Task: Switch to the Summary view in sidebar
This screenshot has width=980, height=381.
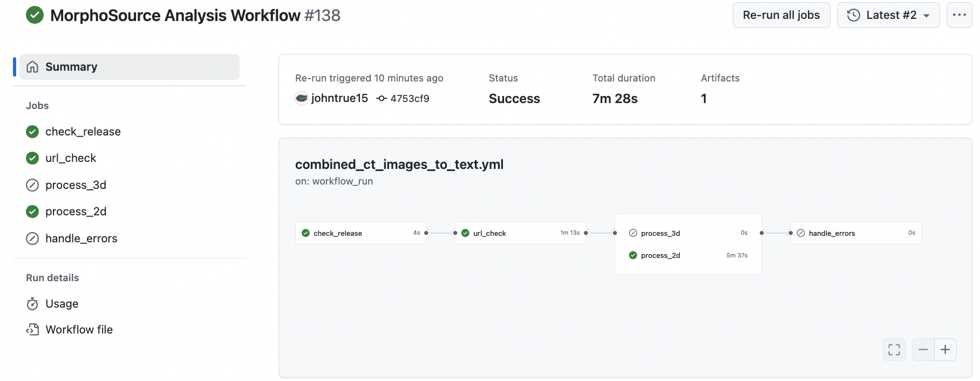Action: [71, 66]
